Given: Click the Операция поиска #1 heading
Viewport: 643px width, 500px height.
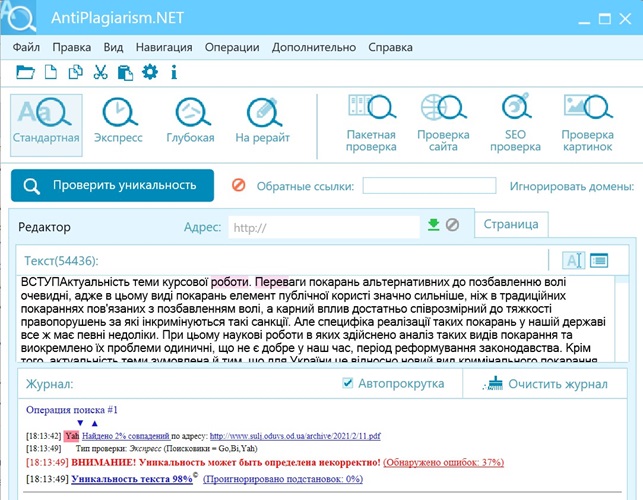Looking at the screenshot, I should 72,410.
